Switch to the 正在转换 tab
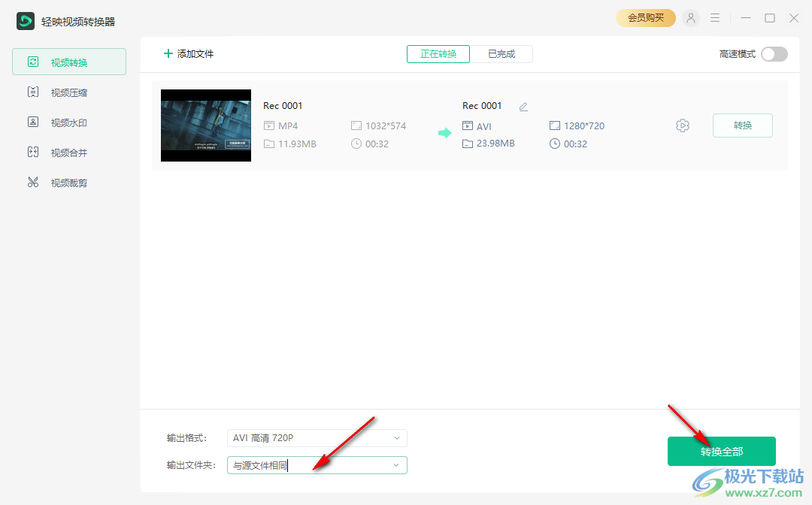This screenshot has height=505, width=812. (438, 54)
